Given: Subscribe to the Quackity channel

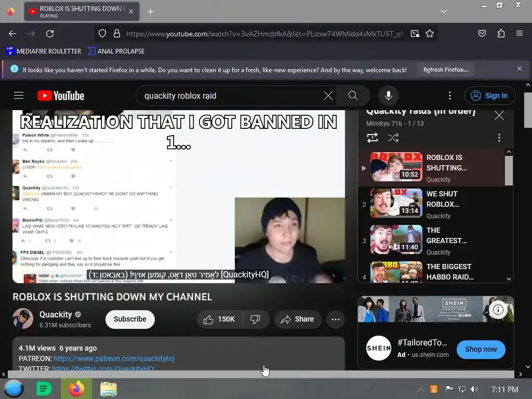Looking at the screenshot, I should (x=130, y=320).
